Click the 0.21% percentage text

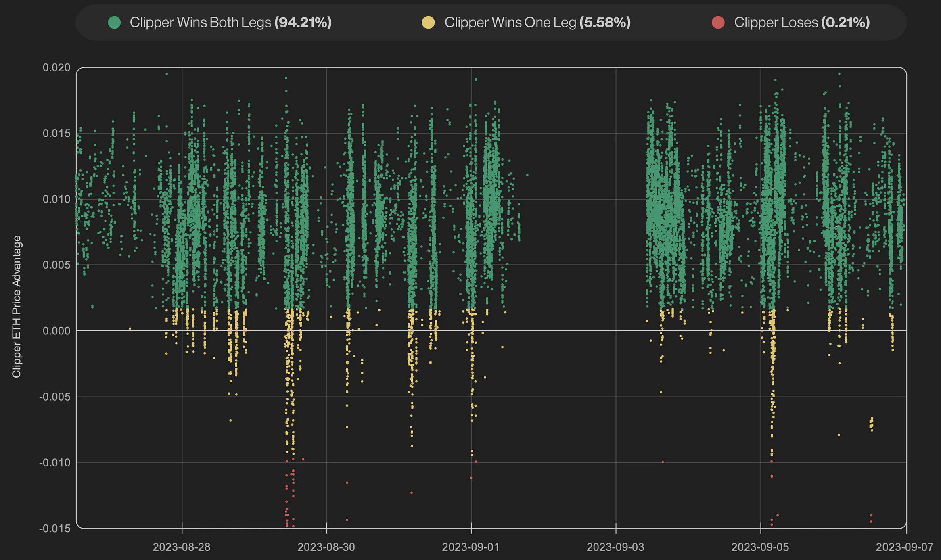pyautogui.click(x=845, y=23)
